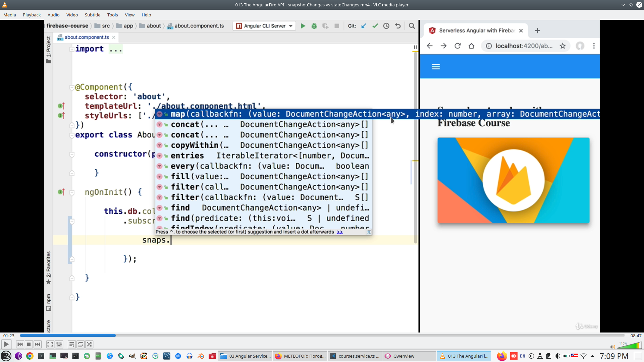Image resolution: width=644 pixels, height=362 pixels.
Task: Show the playlist panel
Action: click(71, 344)
